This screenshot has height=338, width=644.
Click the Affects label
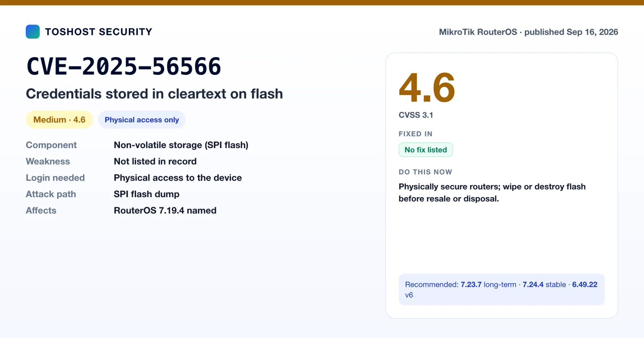[41, 210]
